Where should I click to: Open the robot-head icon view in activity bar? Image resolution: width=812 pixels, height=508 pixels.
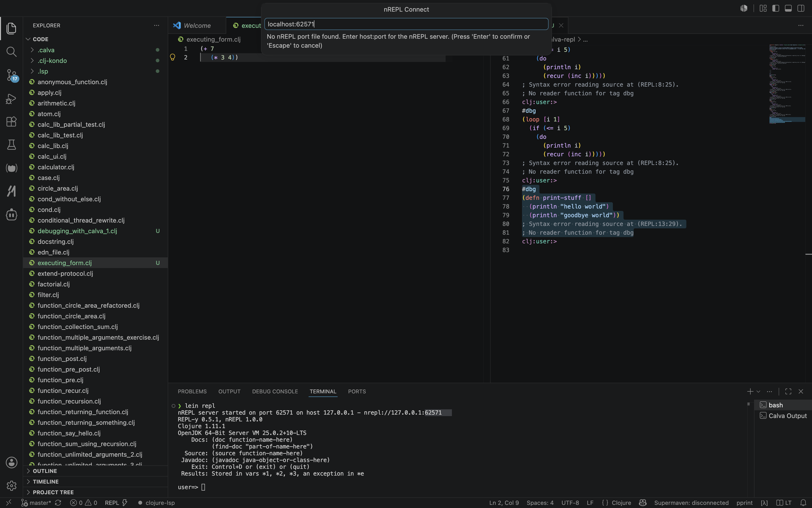tap(11, 214)
